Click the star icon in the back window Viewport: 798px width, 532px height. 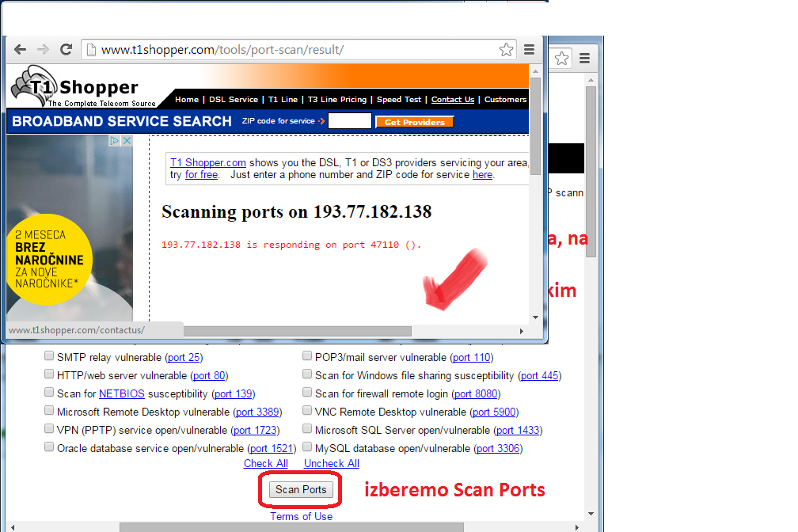pos(561,59)
